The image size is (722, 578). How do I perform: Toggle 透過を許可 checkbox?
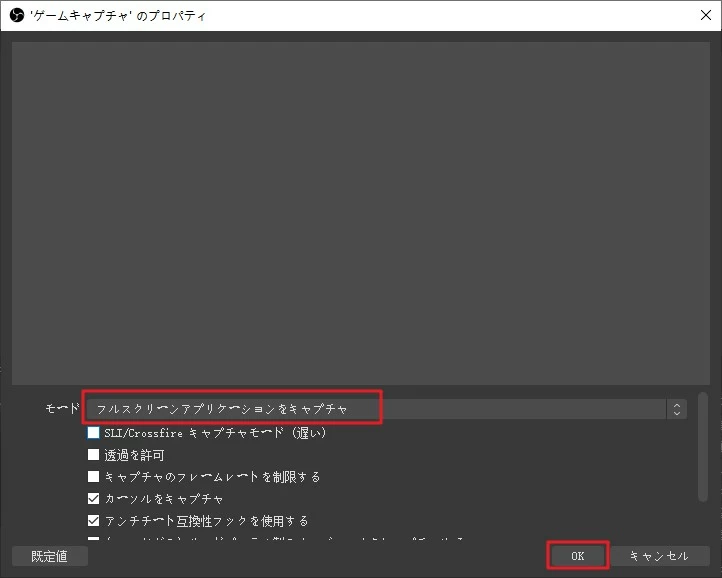(93, 455)
